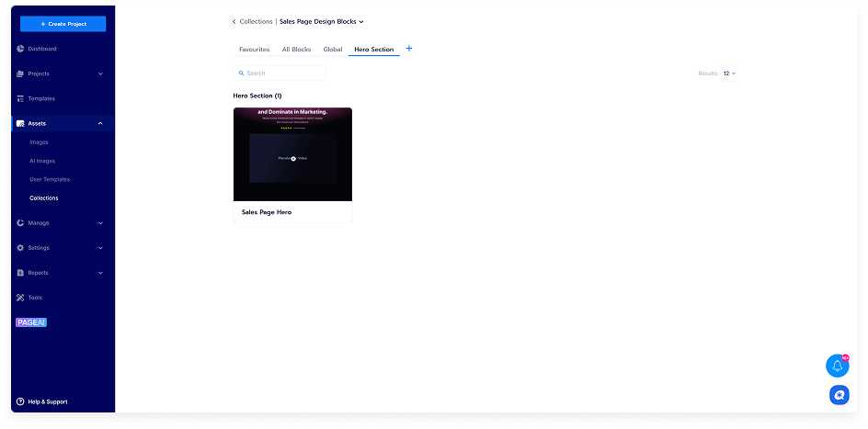
Task: Open the chat support bubble
Action: (838, 395)
